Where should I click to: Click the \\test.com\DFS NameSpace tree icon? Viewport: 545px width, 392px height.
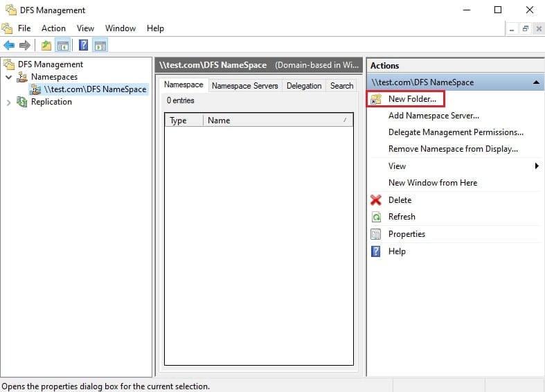(35, 89)
